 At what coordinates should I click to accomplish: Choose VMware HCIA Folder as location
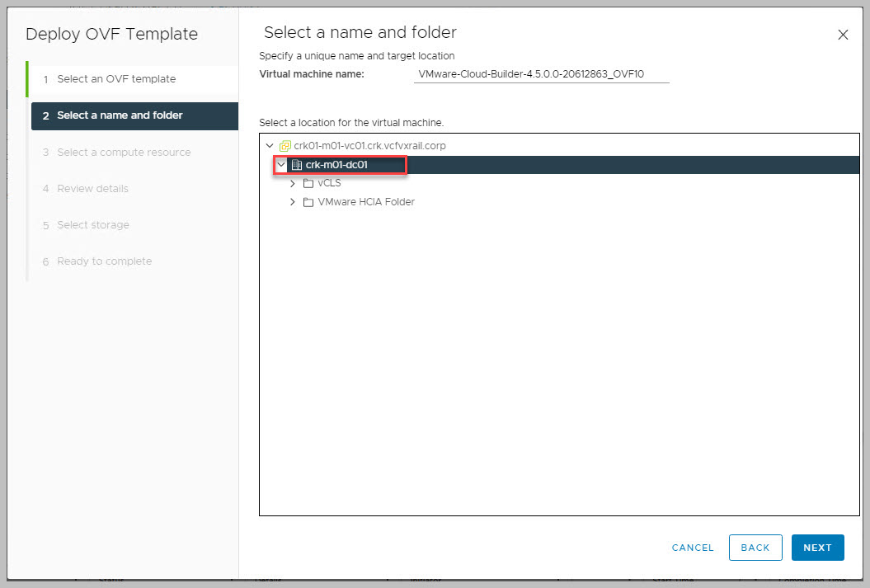(x=366, y=203)
